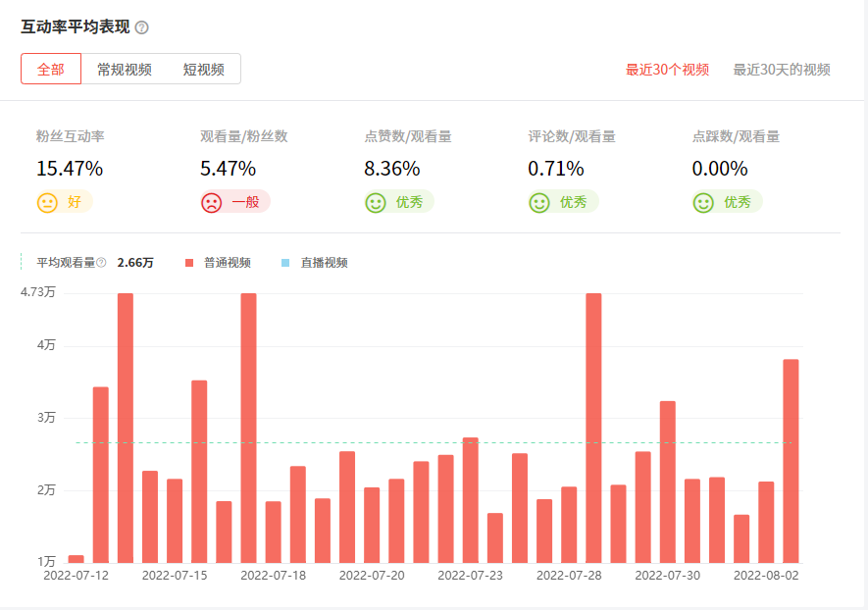Viewport: 868px width, 610px height.
Task: Click the rightmost bar in the chart
Action: (791, 460)
